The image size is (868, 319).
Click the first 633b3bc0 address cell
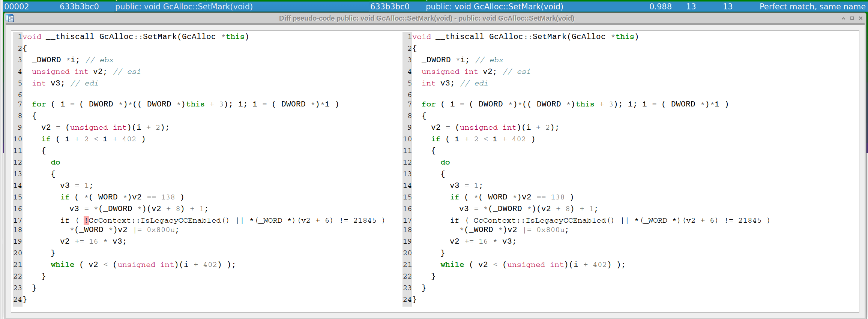click(79, 6)
